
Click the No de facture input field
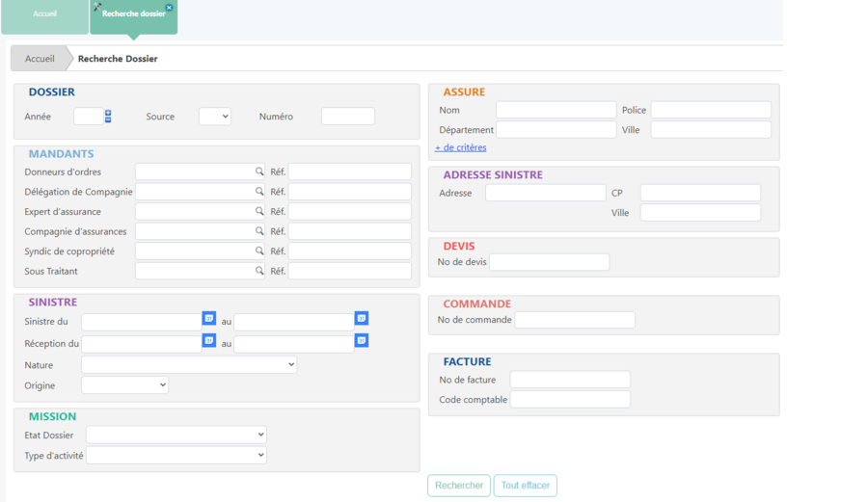tap(569, 380)
